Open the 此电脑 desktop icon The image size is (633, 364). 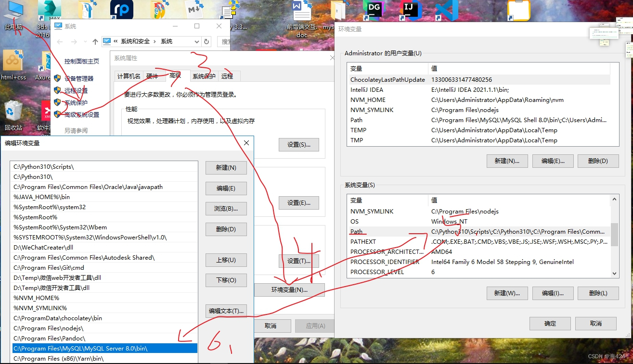tap(13, 14)
